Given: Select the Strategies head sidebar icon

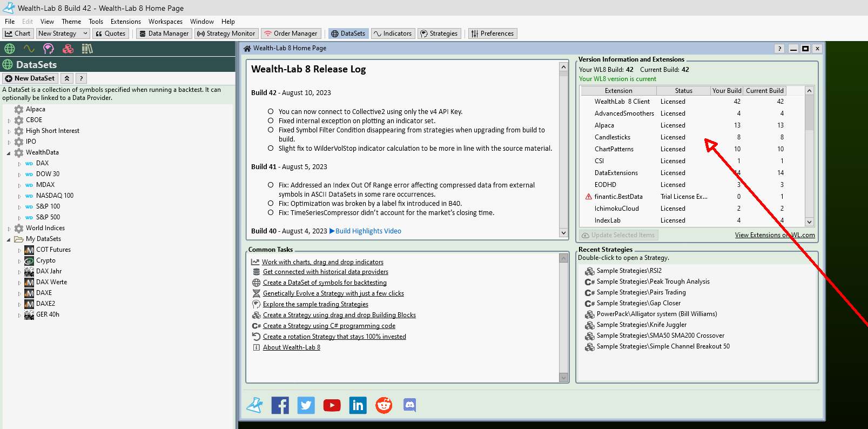Looking at the screenshot, I should coord(49,49).
